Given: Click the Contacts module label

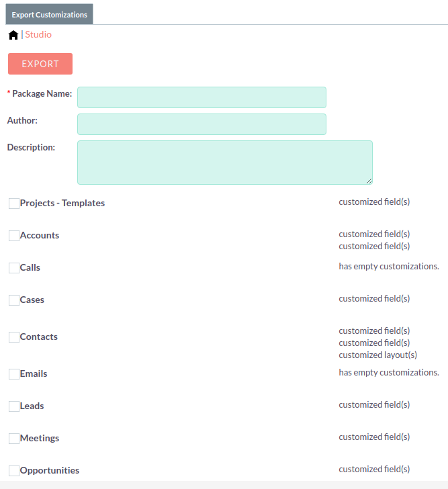Looking at the screenshot, I should click(39, 337).
